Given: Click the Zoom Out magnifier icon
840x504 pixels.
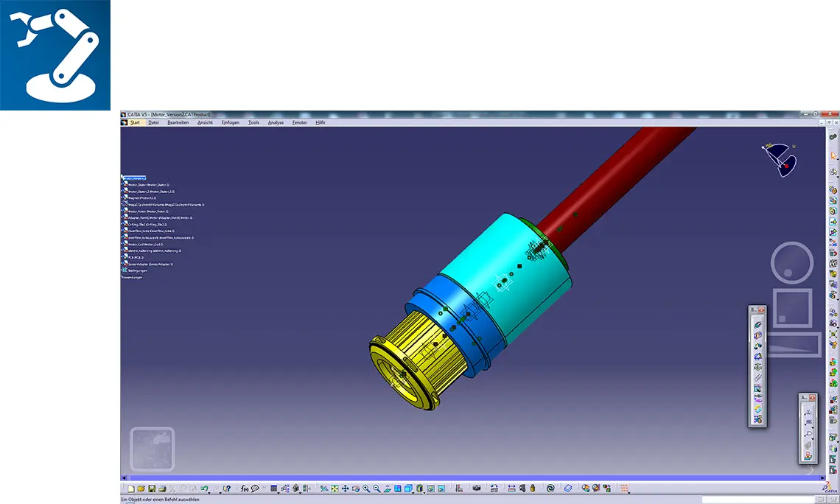Looking at the screenshot, I should pos(377,489).
